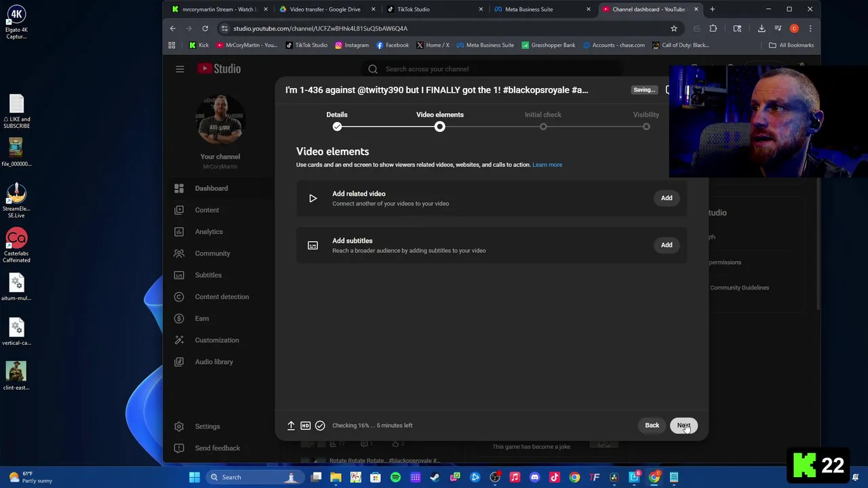
Task: Click the HD processing status icon
Action: pos(305,426)
